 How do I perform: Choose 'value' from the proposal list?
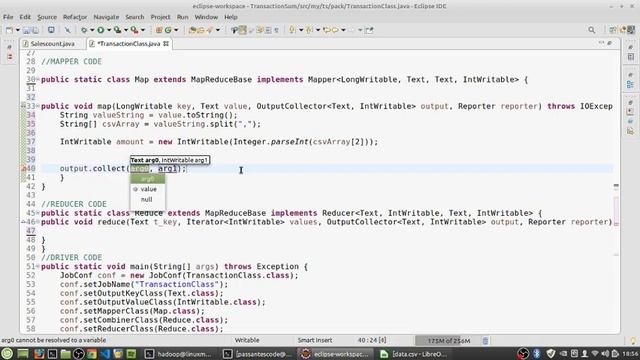tap(147, 189)
